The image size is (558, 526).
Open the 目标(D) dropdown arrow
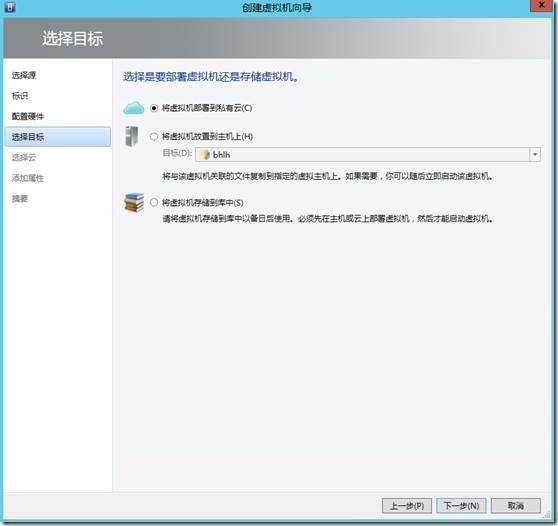(x=535, y=155)
